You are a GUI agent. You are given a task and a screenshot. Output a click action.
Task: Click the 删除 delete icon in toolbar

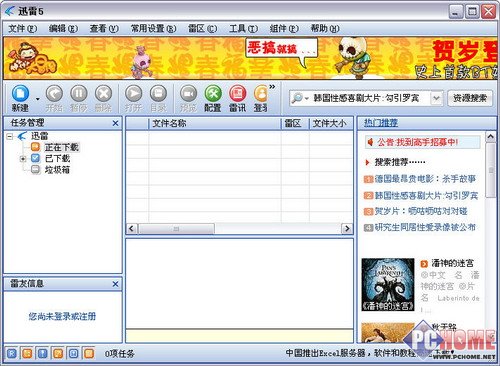click(x=103, y=93)
